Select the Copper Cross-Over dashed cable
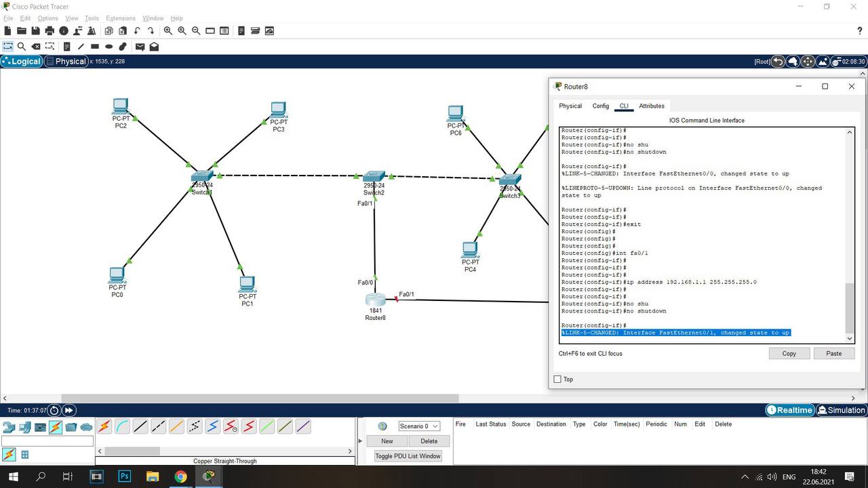The image size is (868, 488). (x=159, y=426)
